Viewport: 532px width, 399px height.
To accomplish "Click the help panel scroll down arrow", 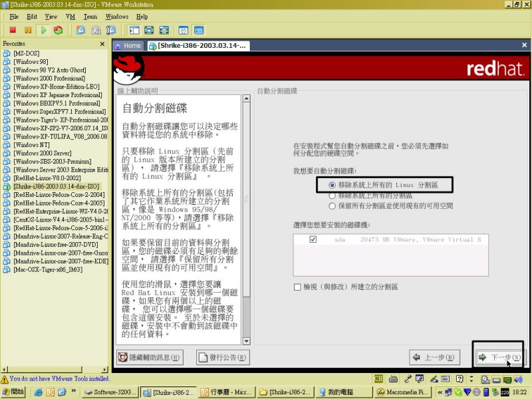I will click(x=247, y=341).
